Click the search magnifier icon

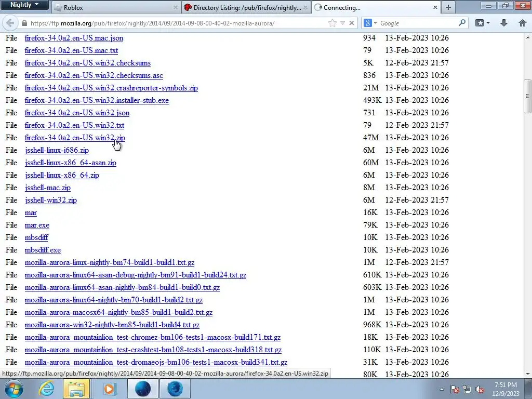[462, 23]
